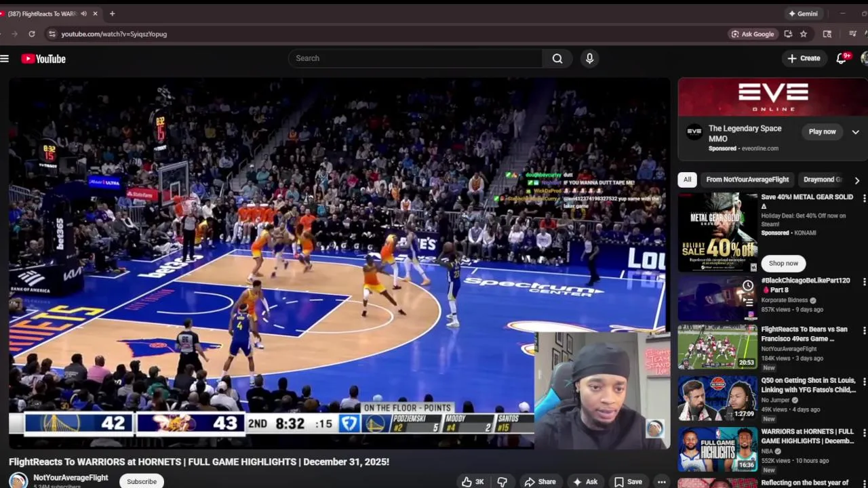The height and width of the screenshot is (488, 868).
Task: Open Metal Gear Solid sale thumbnail
Action: point(718,232)
